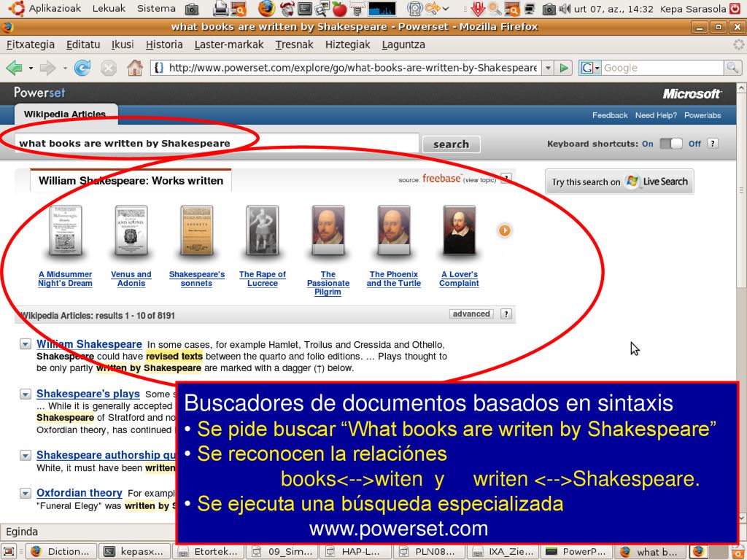Click the A Lover's Complaint portrait thumbnail

pyautogui.click(x=460, y=231)
